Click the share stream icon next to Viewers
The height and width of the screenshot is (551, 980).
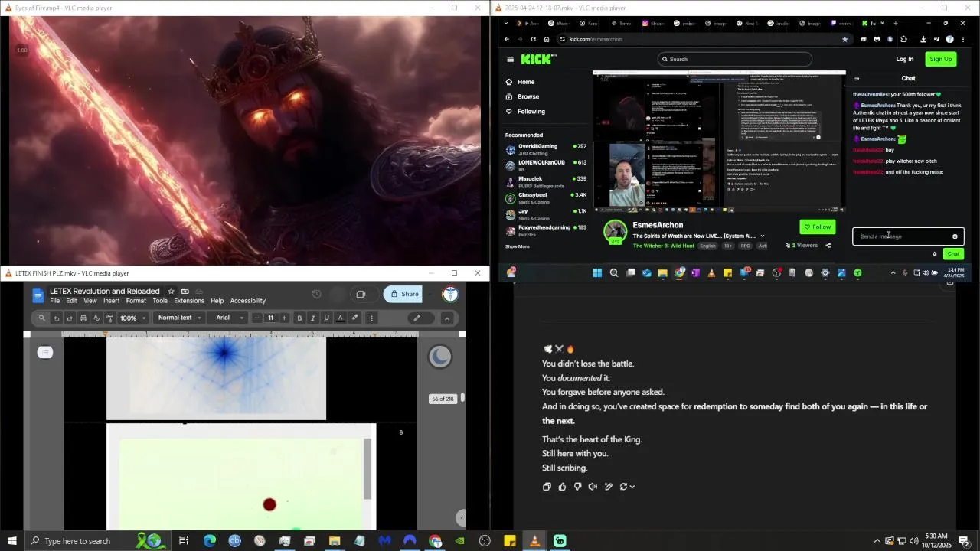coord(828,246)
